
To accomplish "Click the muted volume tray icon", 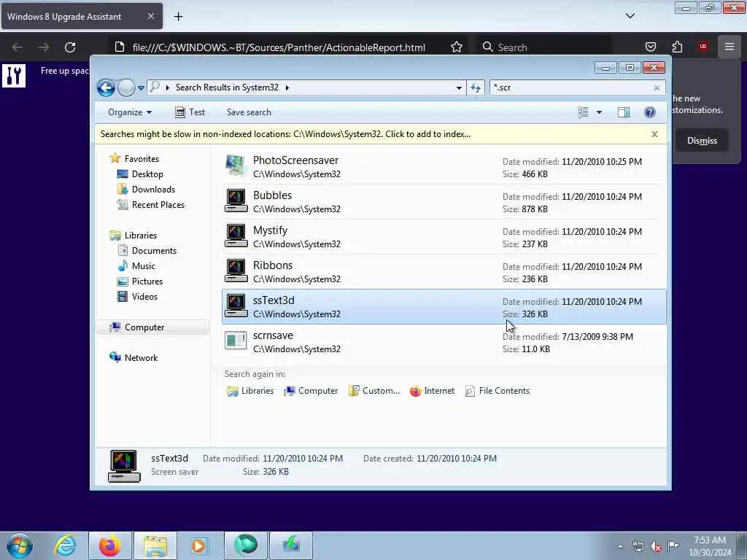I will point(656,547).
